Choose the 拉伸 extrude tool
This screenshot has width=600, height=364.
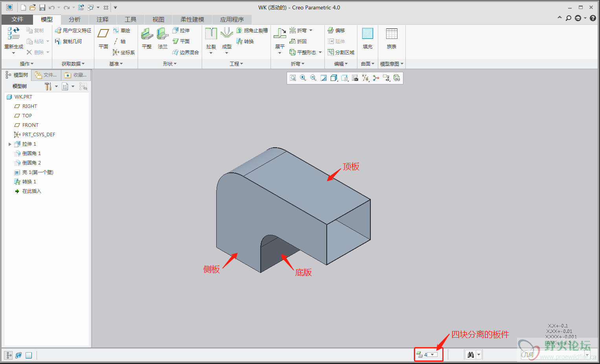point(181,30)
